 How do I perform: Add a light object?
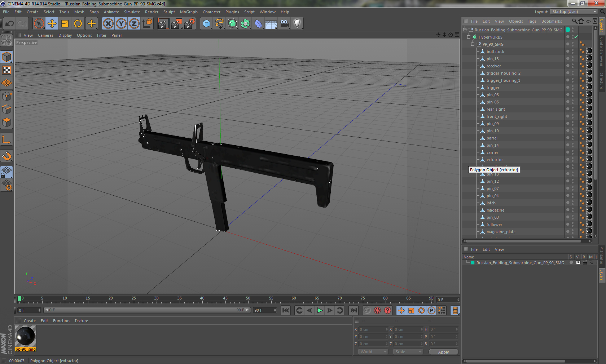pyautogui.click(x=297, y=24)
